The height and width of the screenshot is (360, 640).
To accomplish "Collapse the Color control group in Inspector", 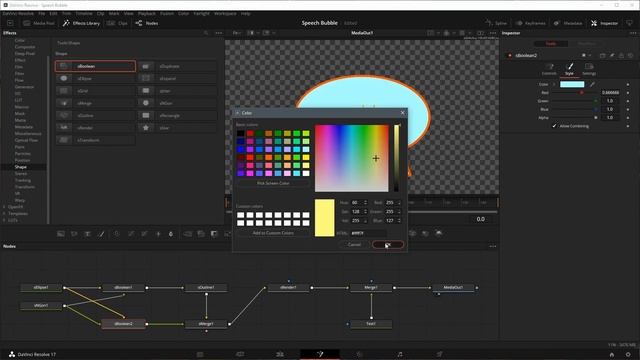I will tap(554, 84).
